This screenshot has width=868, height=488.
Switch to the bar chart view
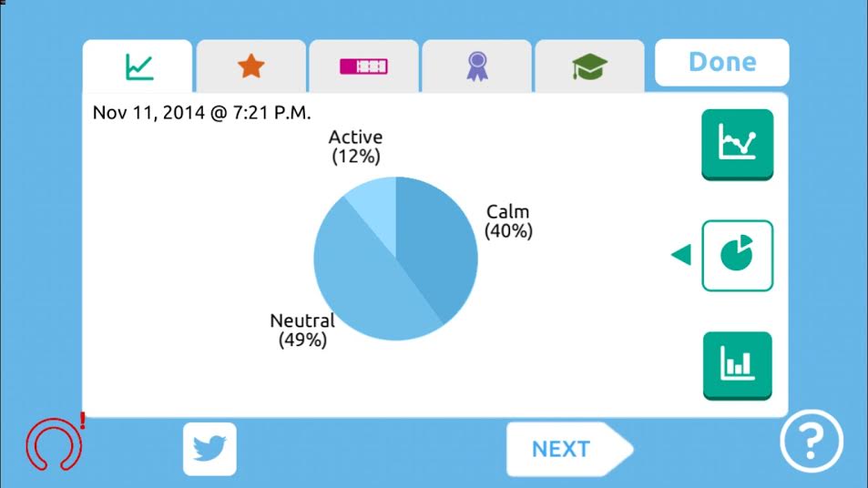[x=737, y=365]
